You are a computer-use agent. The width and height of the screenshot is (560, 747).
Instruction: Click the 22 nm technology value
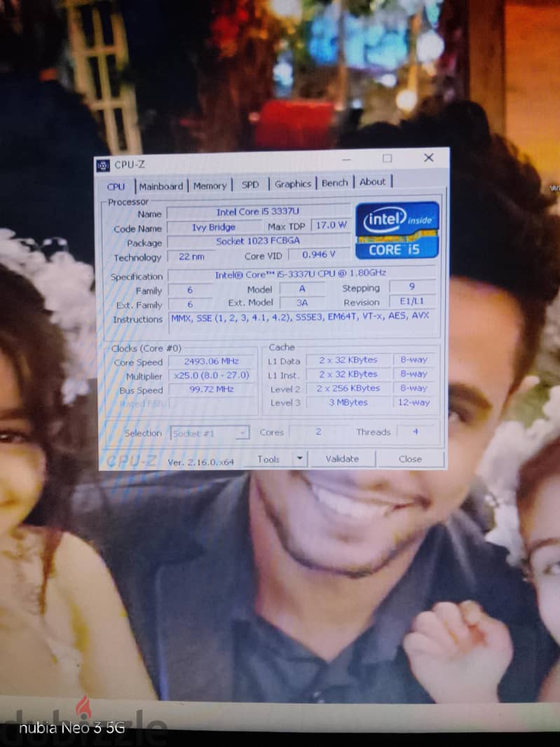[x=191, y=256]
